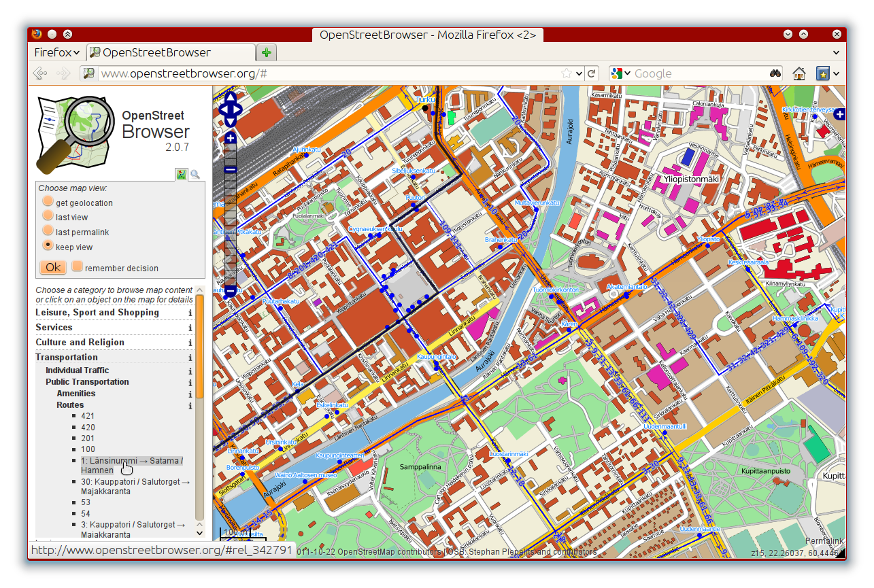The width and height of the screenshot is (874, 588).
Task: Tick the 'remember decision' checkbox
Action: point(78,266)
